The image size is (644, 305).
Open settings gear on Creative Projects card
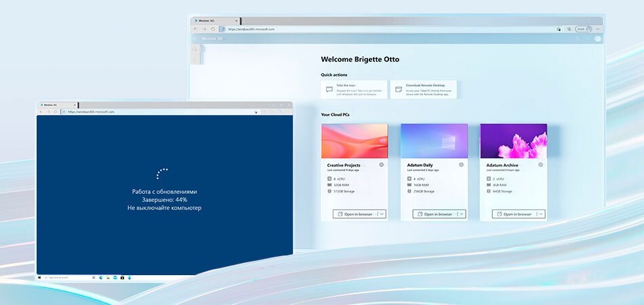tap(382, 165)
